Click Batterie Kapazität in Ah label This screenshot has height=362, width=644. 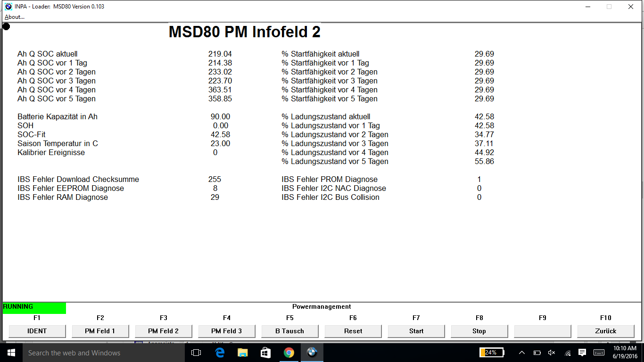58,117
